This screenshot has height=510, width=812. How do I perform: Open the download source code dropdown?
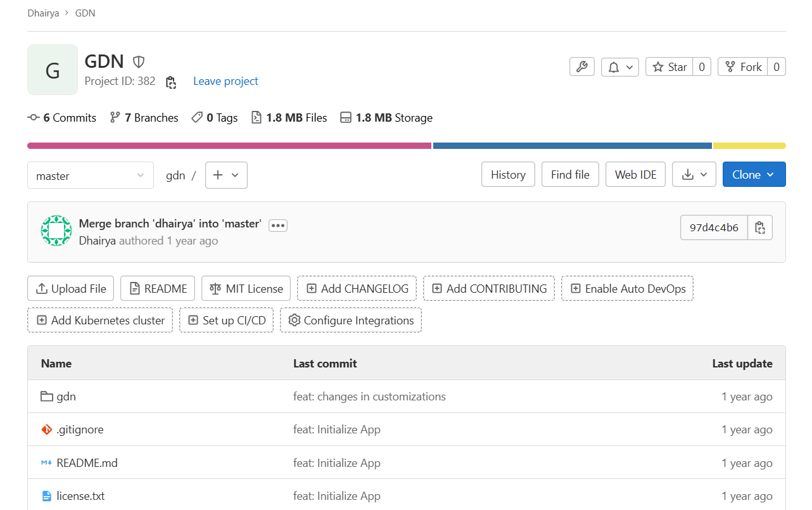[x=694, y=175]
